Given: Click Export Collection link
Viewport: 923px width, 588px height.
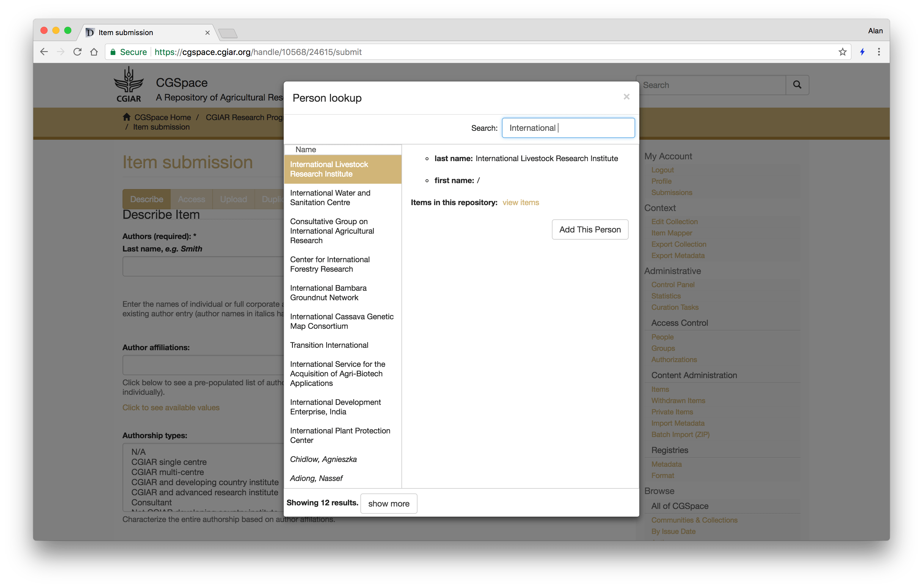Looking at the screenshot, I should click(x=679, y=244).
